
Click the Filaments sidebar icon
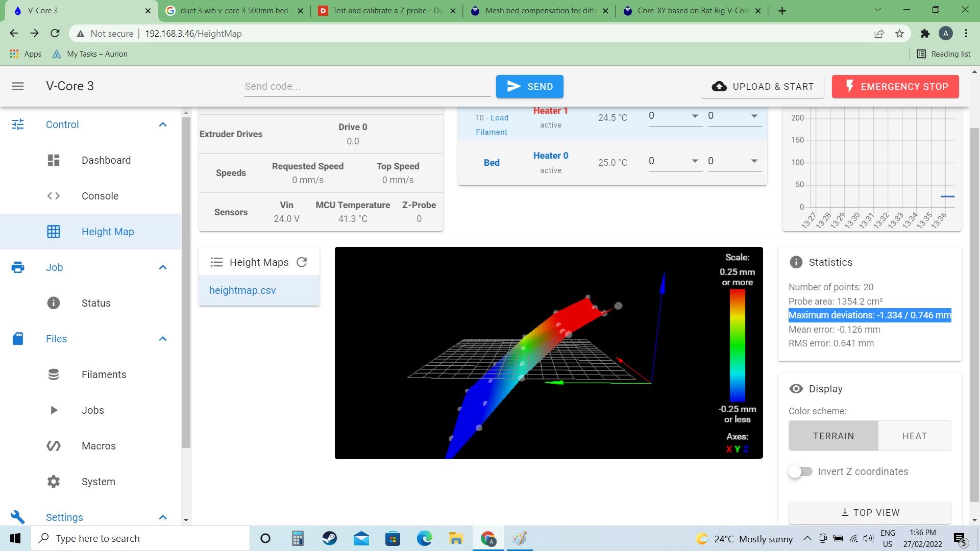(53, 374)
